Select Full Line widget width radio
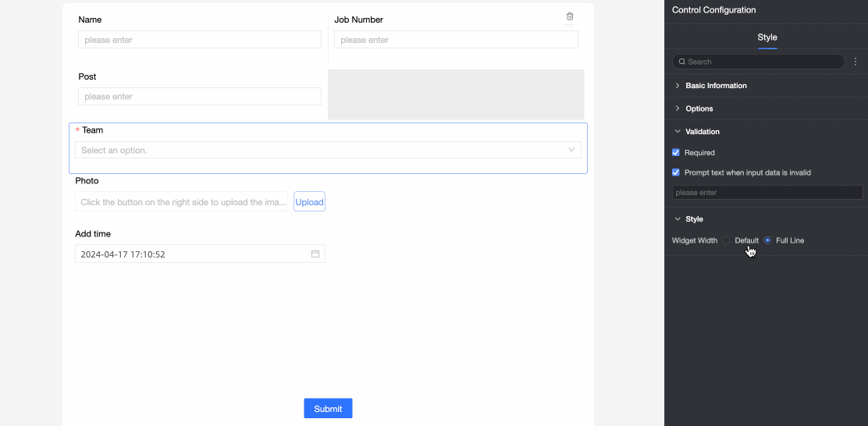 coord(768,240)
